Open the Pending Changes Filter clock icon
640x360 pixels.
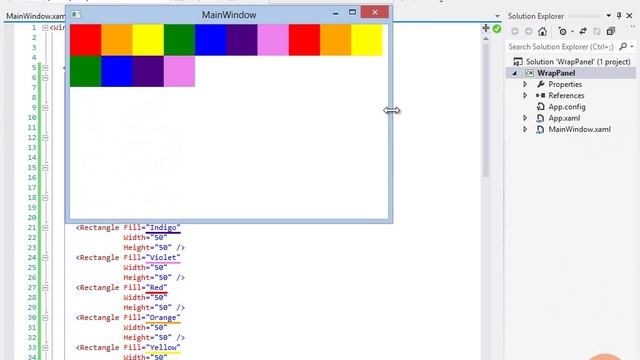click(x=562, y=31)
